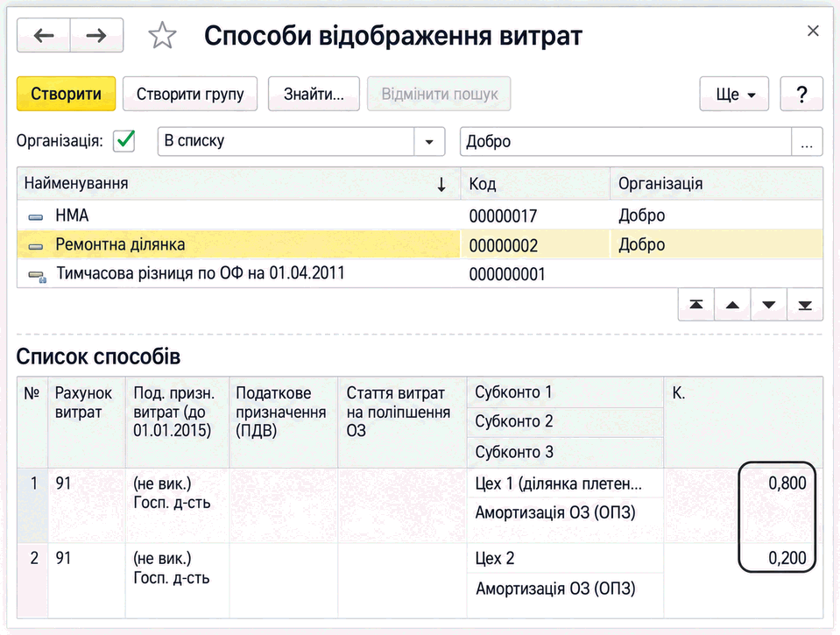
Task: Select the НМА row
Action: click(420, 215)
